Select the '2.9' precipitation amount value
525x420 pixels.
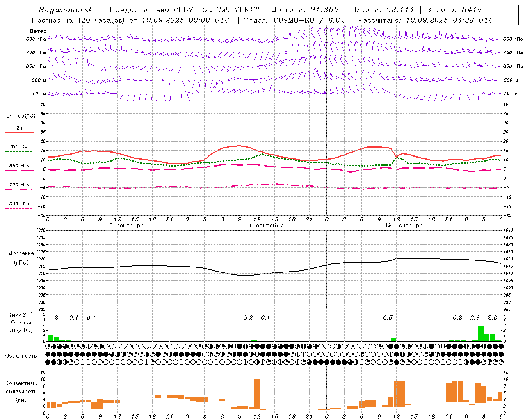(475, 318)
